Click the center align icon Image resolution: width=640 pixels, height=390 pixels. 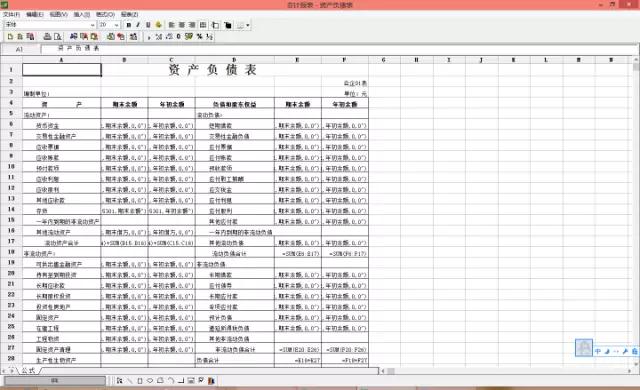click(x=182, y=25)
